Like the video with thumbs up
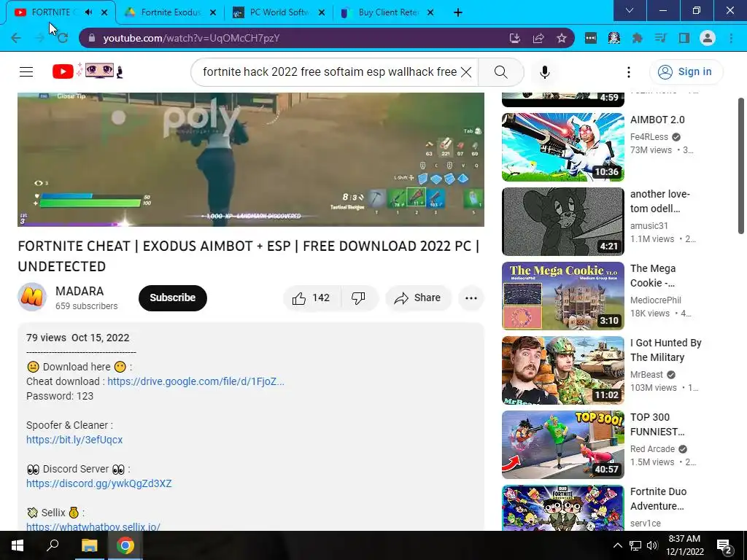 coord(311,298)
